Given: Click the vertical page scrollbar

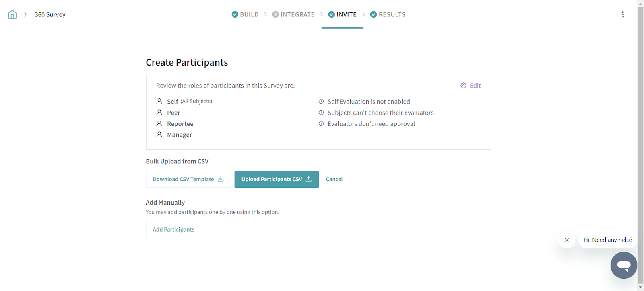Looking at the screenshot, I should pyautogui.click(x=640, y=145).
